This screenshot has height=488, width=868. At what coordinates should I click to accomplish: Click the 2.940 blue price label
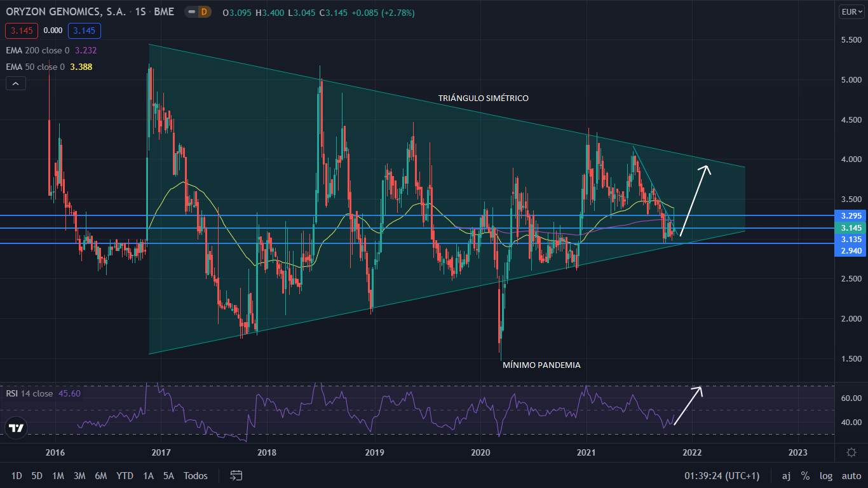pos(850,251)
